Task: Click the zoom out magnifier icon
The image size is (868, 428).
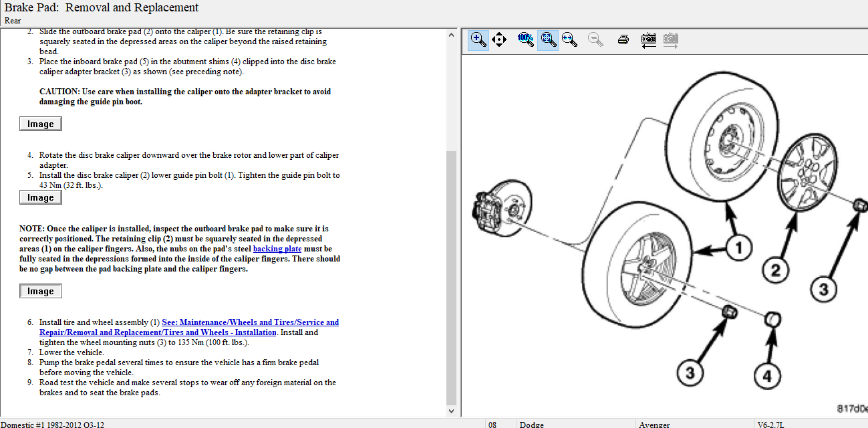Action: tap(595, 39)
